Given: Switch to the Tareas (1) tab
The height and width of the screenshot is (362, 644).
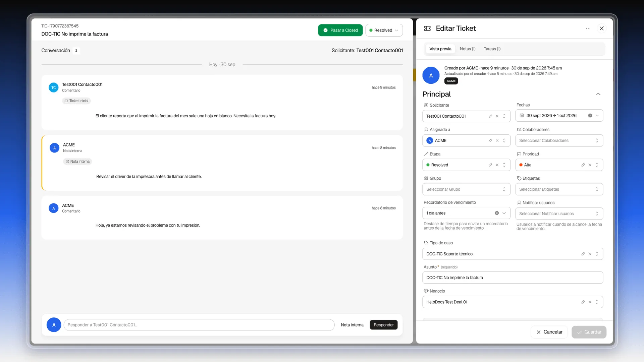Looking at the screenshot, I should pos(492,49).
